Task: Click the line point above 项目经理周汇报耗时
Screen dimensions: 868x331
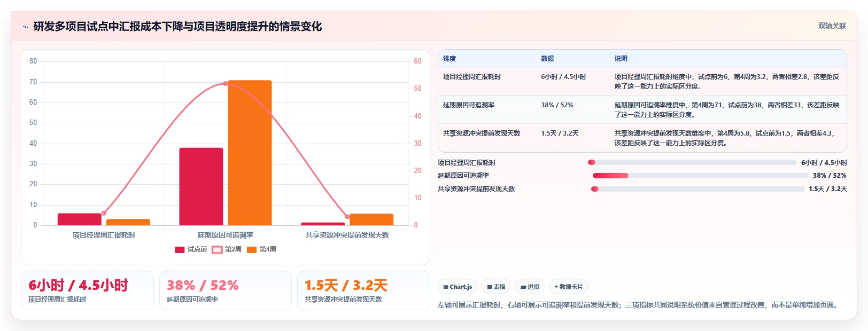Action: coord(104,213)
